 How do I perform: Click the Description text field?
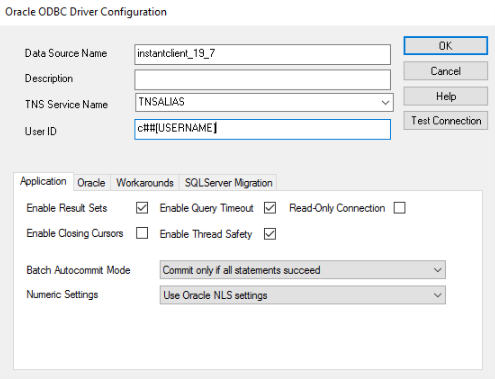click(x=262, y=80)
